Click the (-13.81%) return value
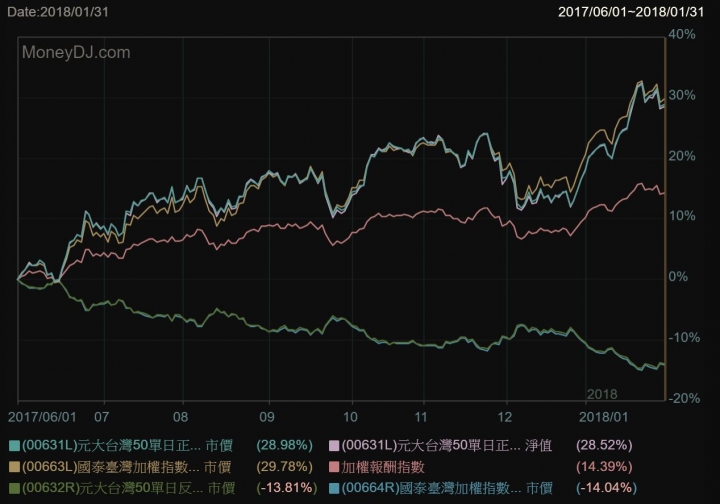Image resolution: width=720 pixels, height=504 pixels. click(x=287, y=488)
